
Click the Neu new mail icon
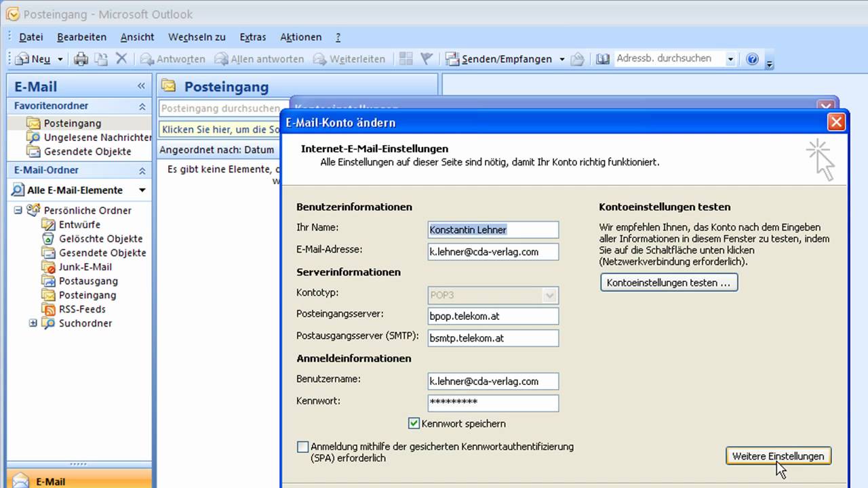[22, 59]
